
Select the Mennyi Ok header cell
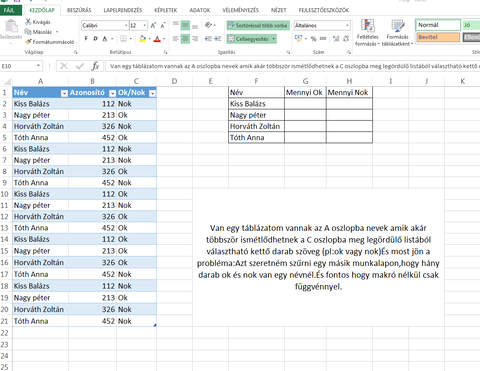[305, 93]
